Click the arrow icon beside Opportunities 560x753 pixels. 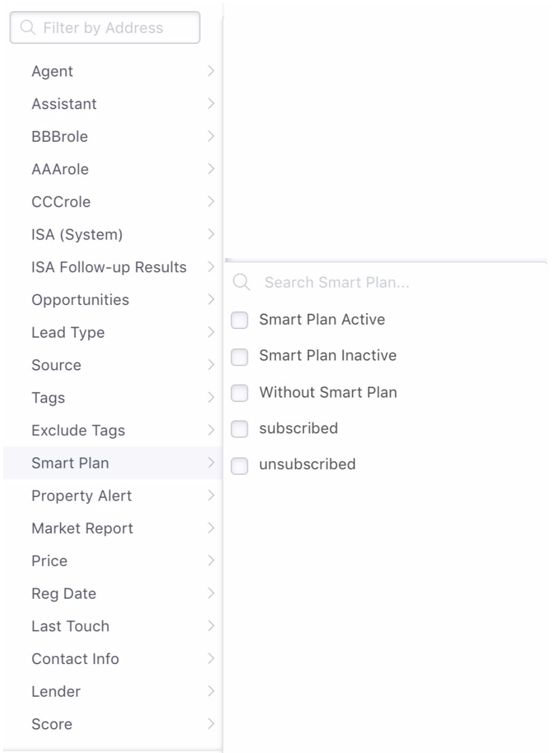211,300
